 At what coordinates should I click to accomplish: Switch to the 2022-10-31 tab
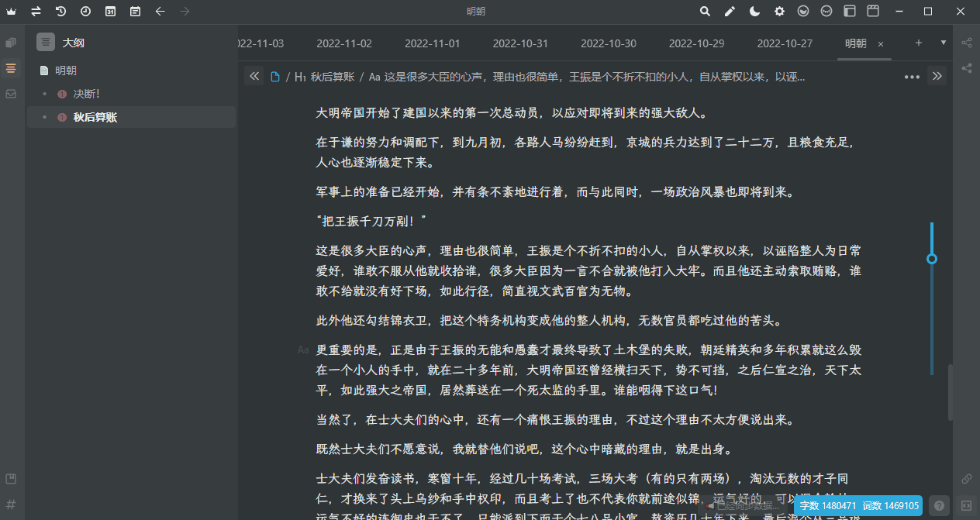520,43
